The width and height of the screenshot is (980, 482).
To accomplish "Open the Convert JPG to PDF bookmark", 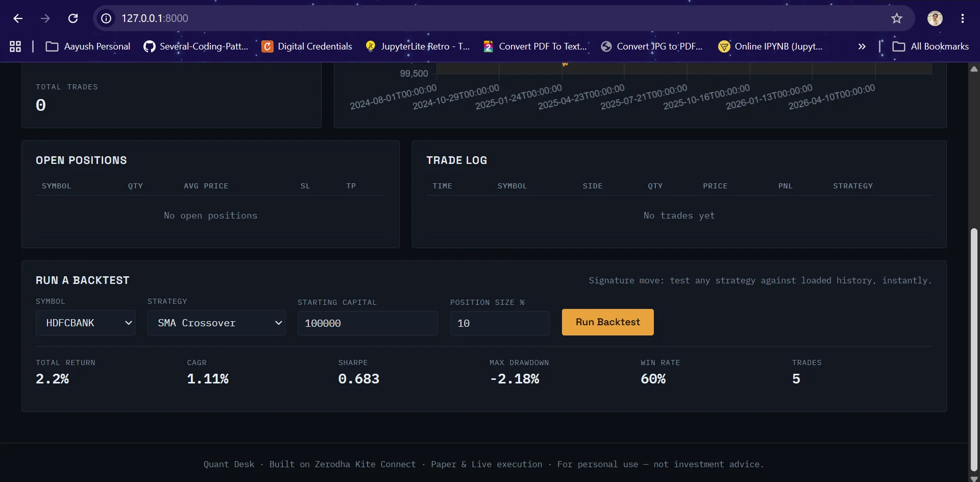I will pos(652,46).
